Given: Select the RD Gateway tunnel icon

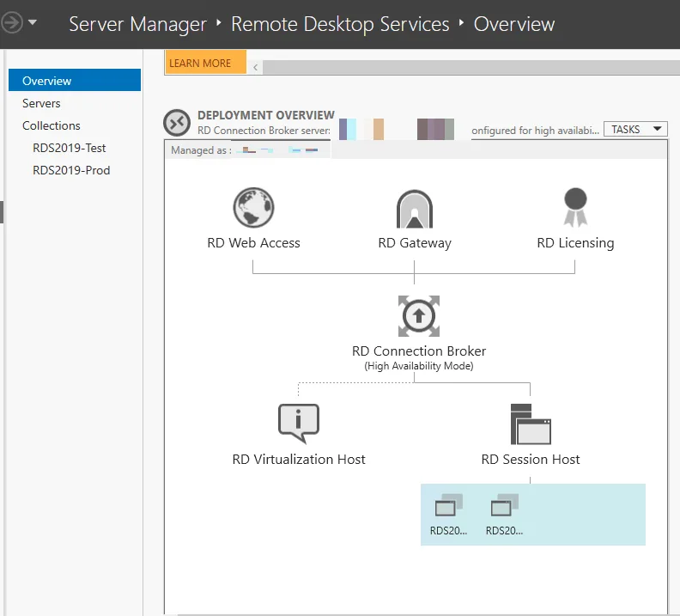Looking at the screenshot, I should click(414, 209).
